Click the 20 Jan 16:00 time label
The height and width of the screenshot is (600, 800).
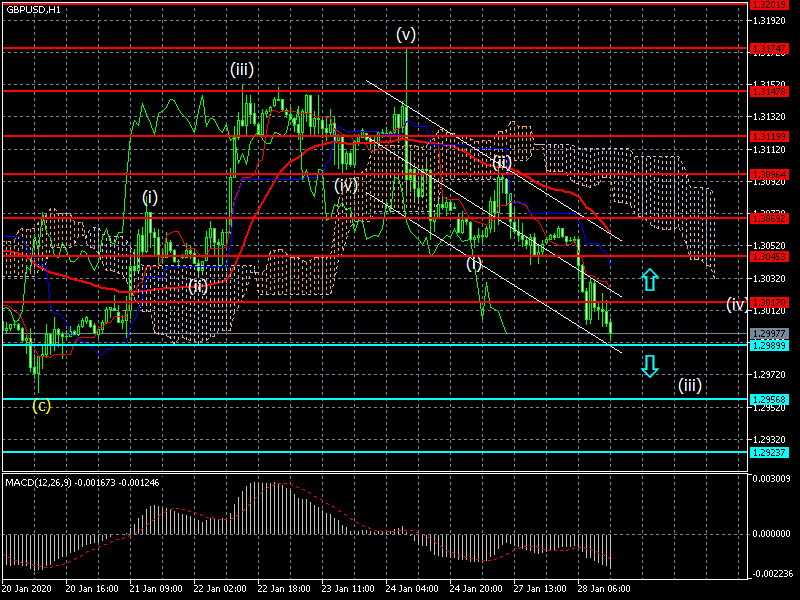pos(92,588)
